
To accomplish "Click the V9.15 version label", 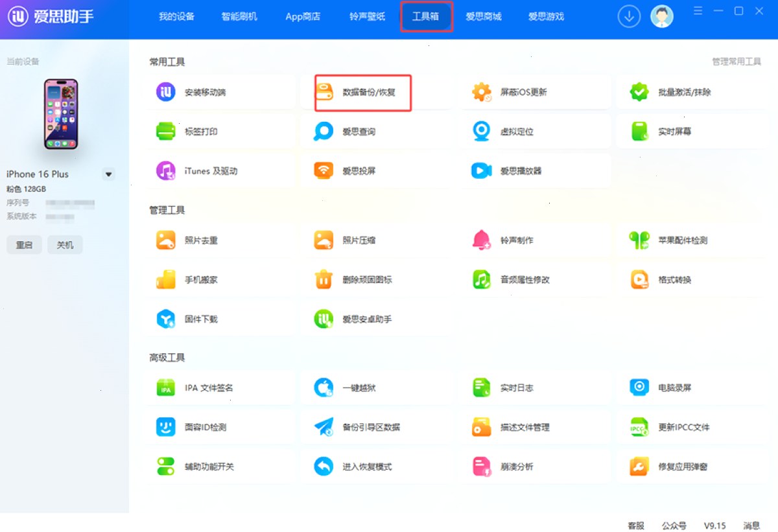I will point(715,526).
